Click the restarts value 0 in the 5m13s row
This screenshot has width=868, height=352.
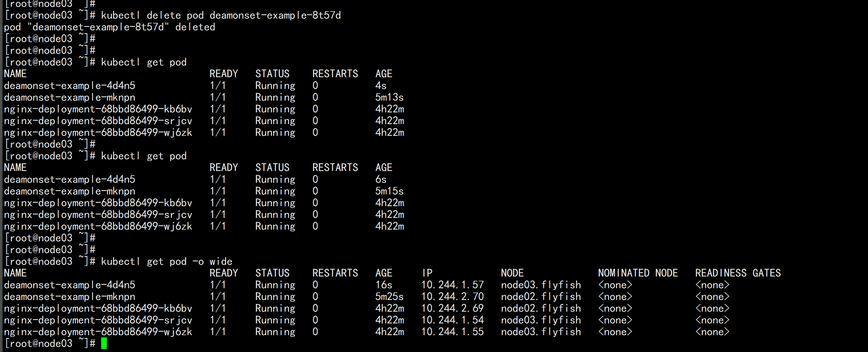pos(315,98)
